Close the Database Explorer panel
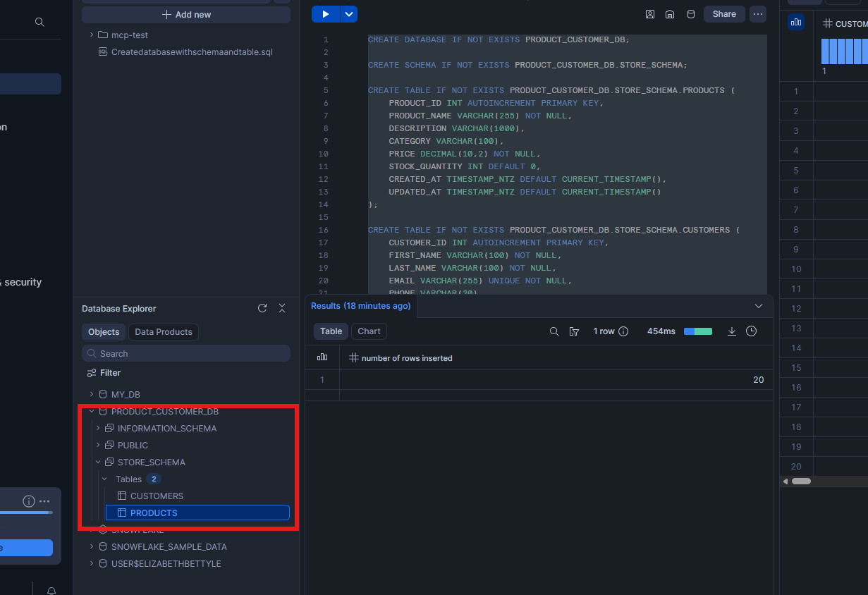The width and height of the screenshot is (868, 595). click(x=282, y=308)
